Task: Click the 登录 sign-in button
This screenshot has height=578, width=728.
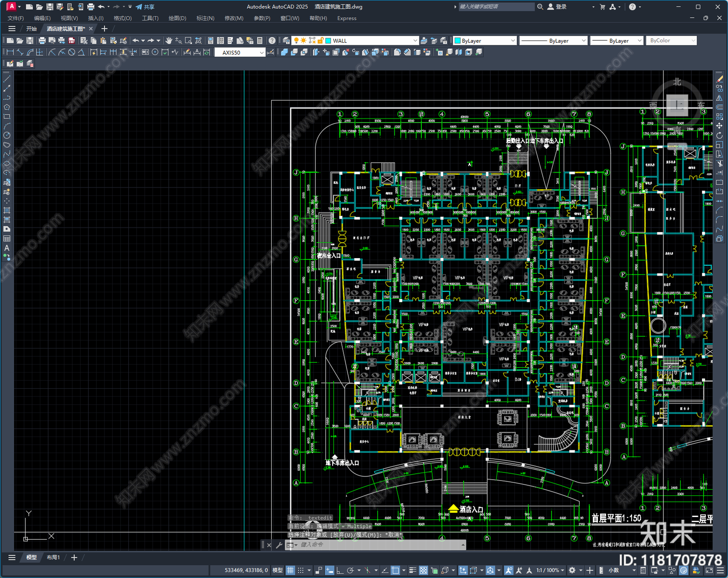Action: pyautogui.click(x=557, y=7)
